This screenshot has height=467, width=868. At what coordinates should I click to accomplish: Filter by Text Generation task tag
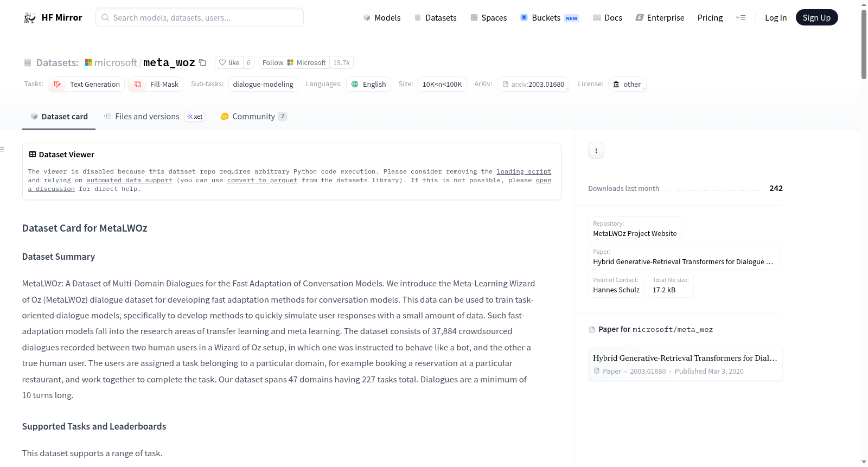[x=86, y=84]
